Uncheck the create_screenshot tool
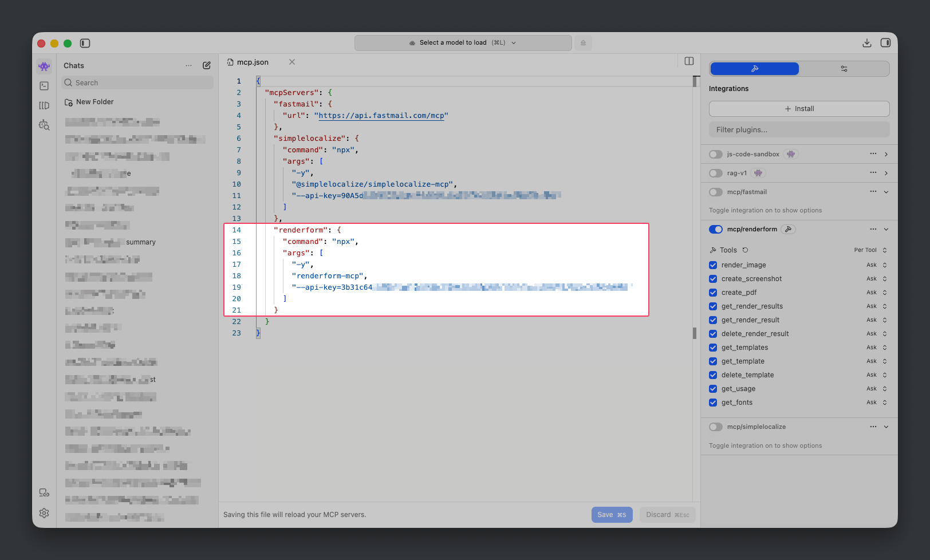The width and height of the screenshot is (930, 560). pyautogui.click(x=713, y=279)
